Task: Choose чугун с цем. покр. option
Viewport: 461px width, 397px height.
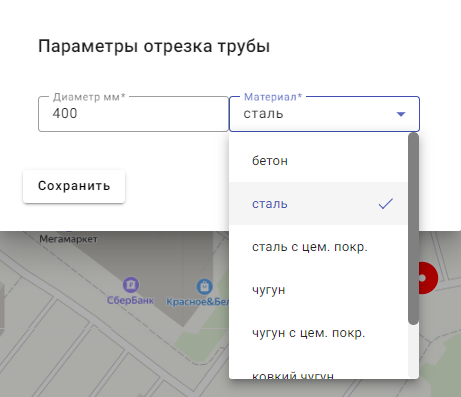Action: pyautogui.click(x=318, y=333)
